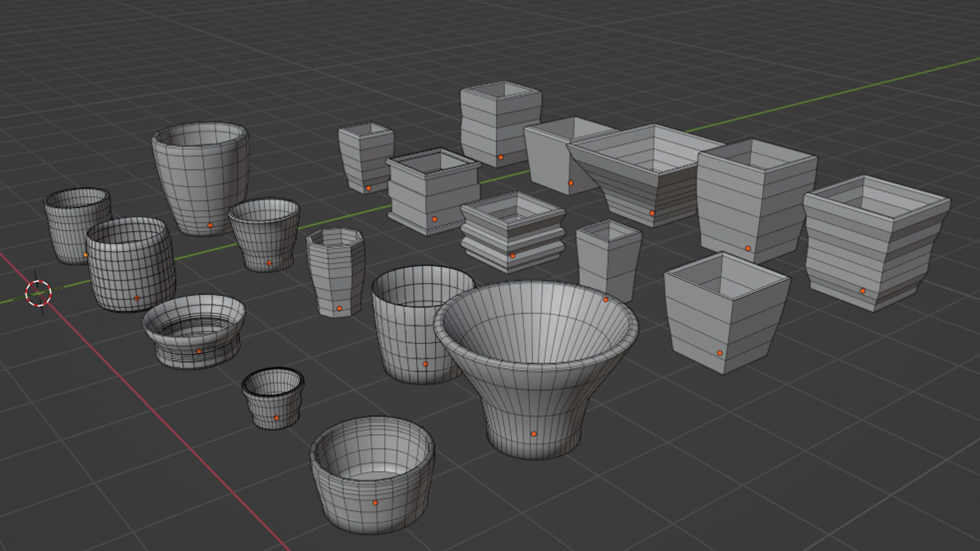Select the small square pot at back left
Image resolution: width=980 pixels, height=551 pixels.
tap(366, 157)
